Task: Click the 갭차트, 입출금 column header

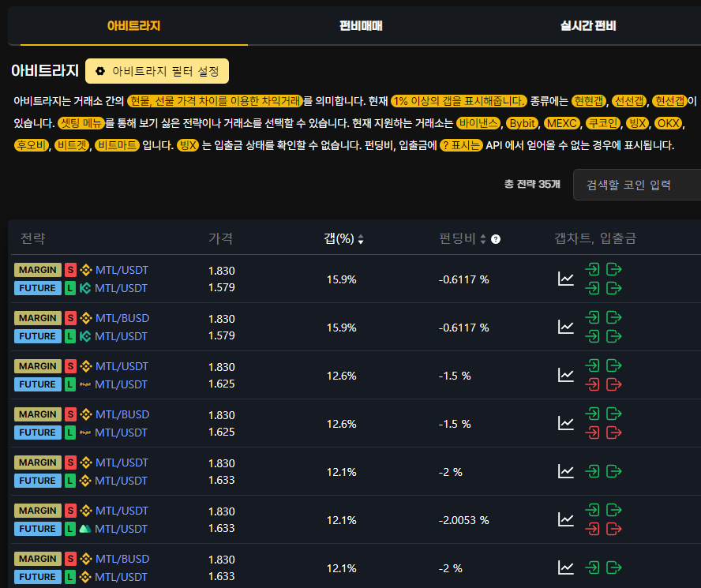Action: click(595, 239)
